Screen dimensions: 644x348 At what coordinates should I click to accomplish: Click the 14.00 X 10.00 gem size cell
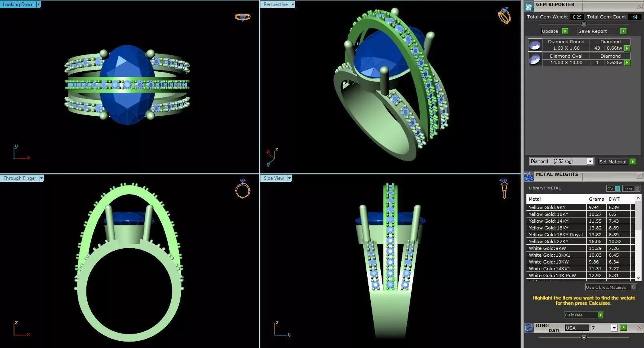click(566, 62)
